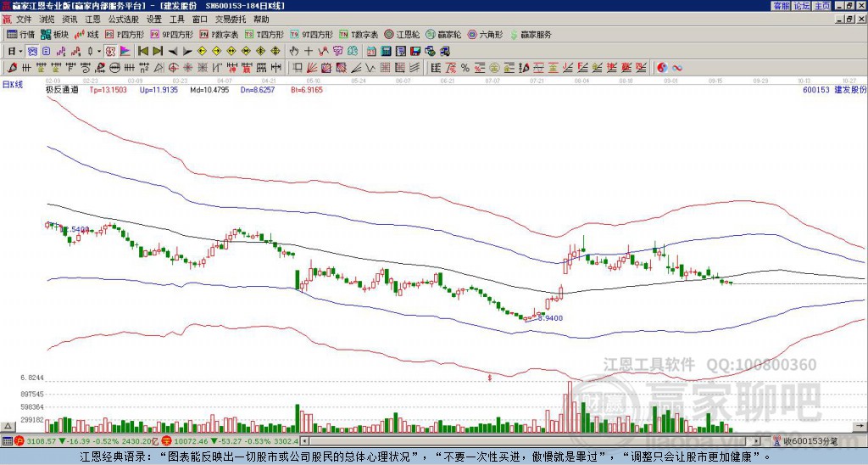Toggle the pink flag indicator icon
The width and height of the screenshot is (868, 465).
tap(125, 52)
